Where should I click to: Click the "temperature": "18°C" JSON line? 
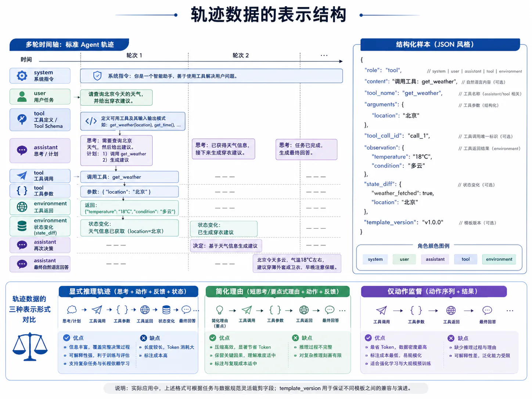(x=402, y=157)
